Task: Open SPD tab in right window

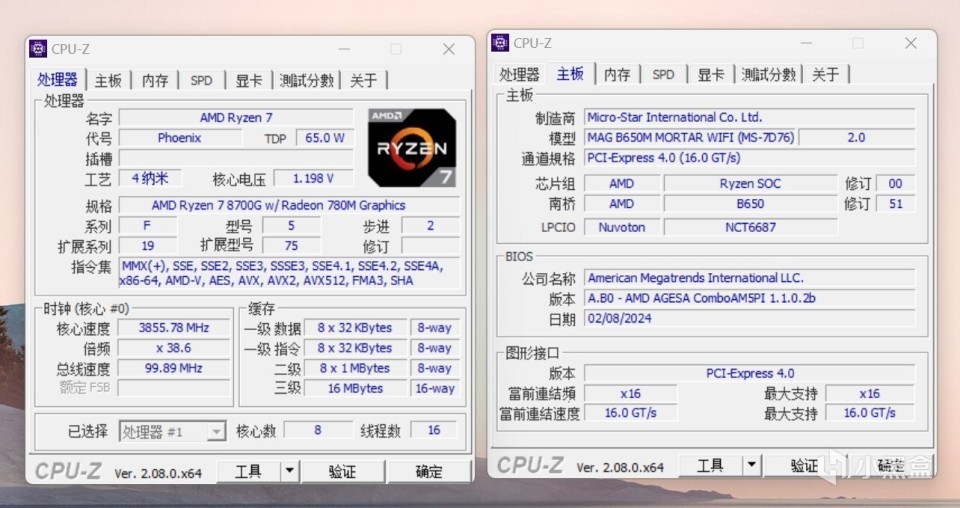Action: (x=664, y=75)
